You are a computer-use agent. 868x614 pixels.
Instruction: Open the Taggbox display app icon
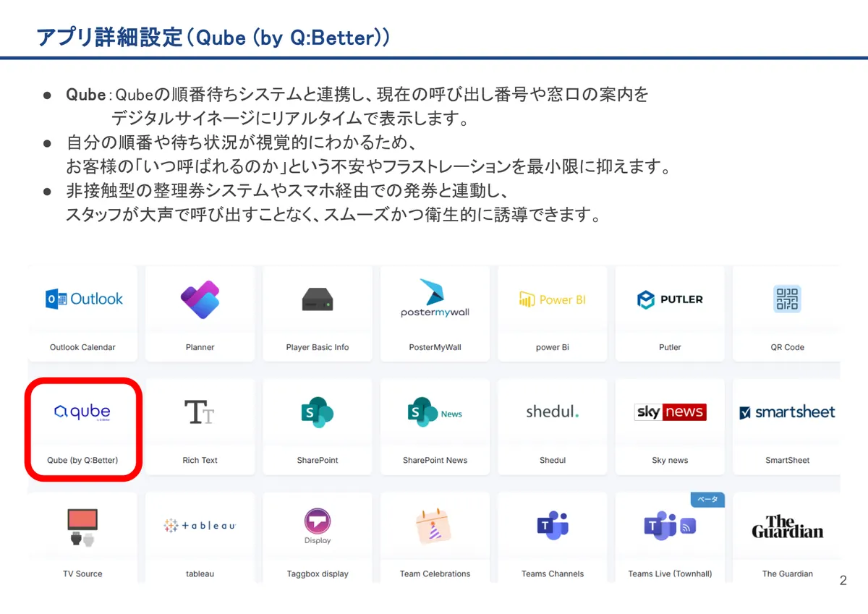tap(318, 526)
